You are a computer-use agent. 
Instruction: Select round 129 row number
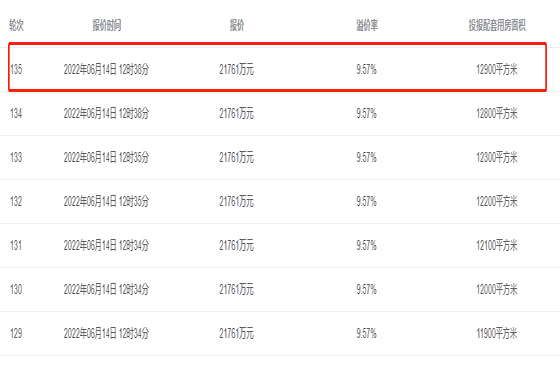[16, 334]
